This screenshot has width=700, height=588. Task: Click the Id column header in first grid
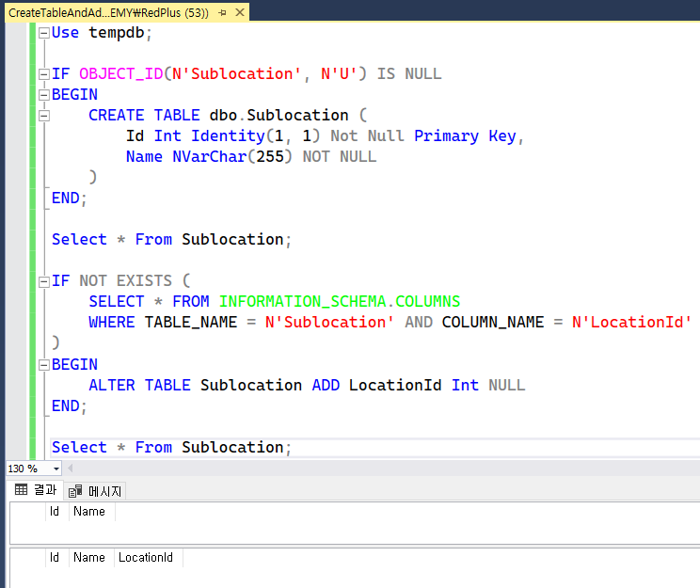pyautogui.click(x=55, y=512)
